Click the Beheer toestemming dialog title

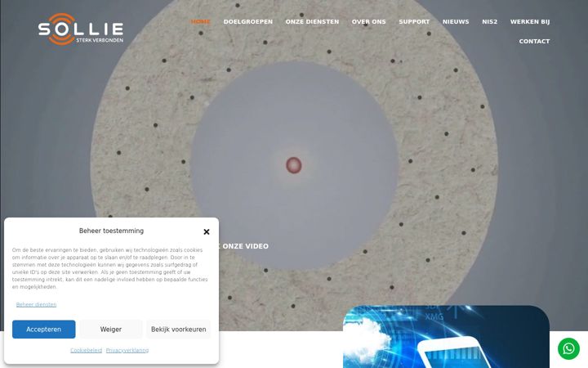(111, 231)
